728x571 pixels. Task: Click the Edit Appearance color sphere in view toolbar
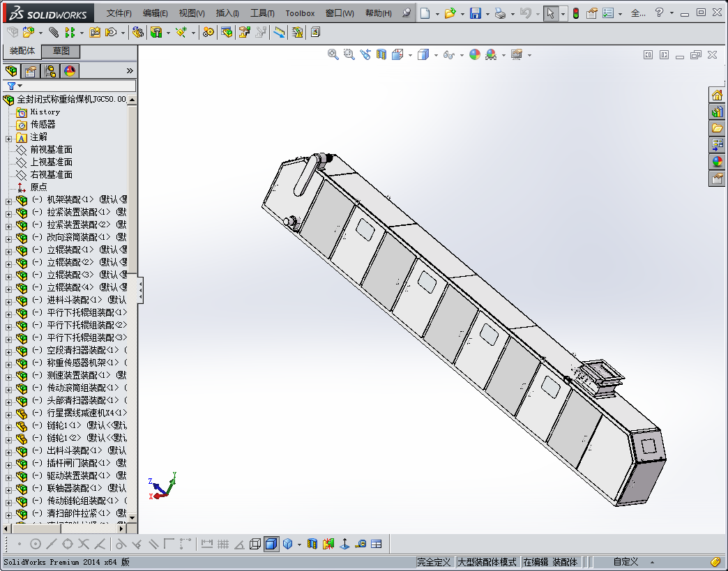(x=475, y=55)
